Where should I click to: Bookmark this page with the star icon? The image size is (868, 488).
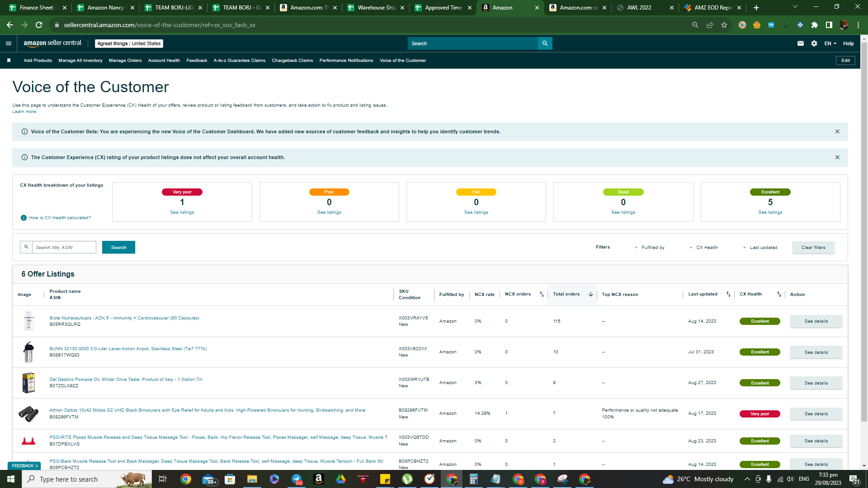tap(724, 25)
